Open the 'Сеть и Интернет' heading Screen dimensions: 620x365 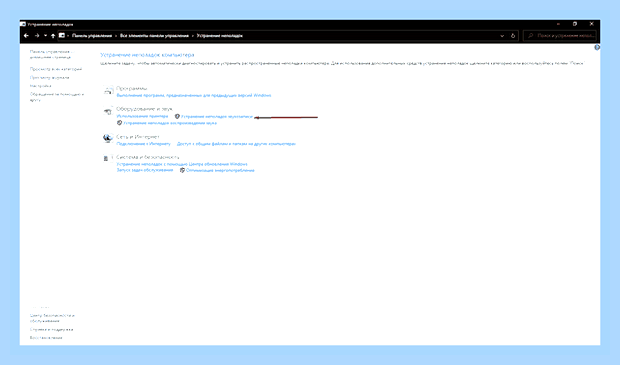coord(138,137)
